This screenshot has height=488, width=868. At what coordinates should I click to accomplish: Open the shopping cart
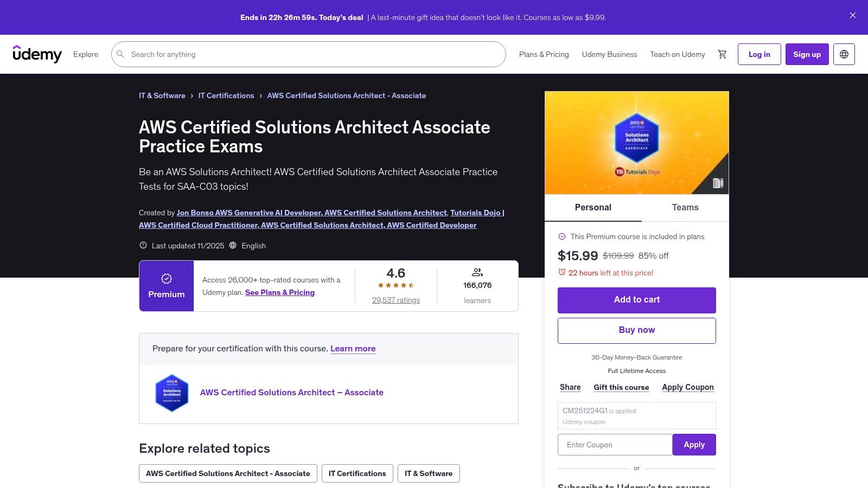722,54
